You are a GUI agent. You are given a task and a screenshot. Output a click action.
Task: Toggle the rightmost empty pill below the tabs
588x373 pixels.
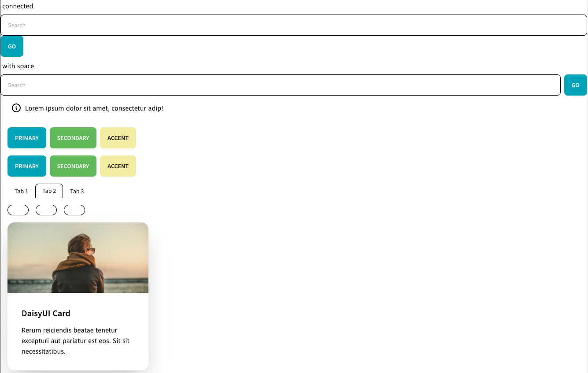click(74, 210)
